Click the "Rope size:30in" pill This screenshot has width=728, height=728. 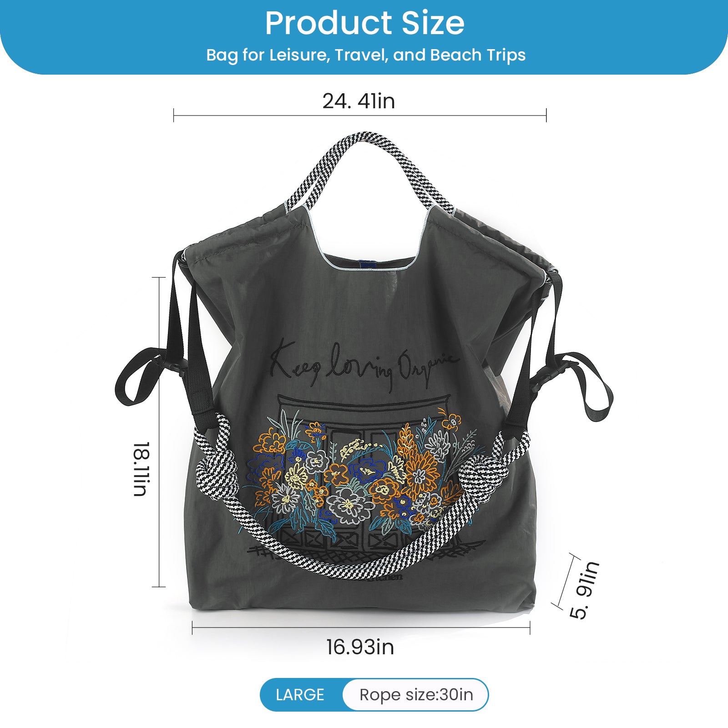tap(416, 695)
